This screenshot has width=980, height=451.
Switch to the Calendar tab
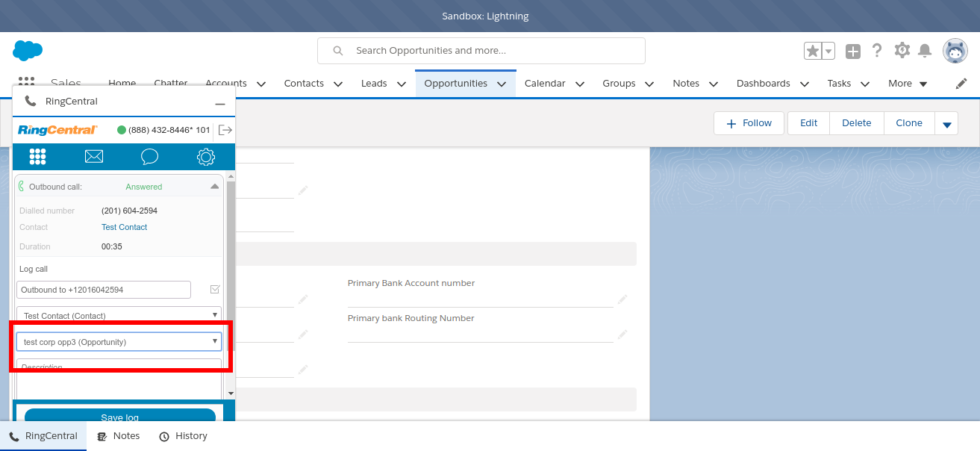click(x=545, y=84)
